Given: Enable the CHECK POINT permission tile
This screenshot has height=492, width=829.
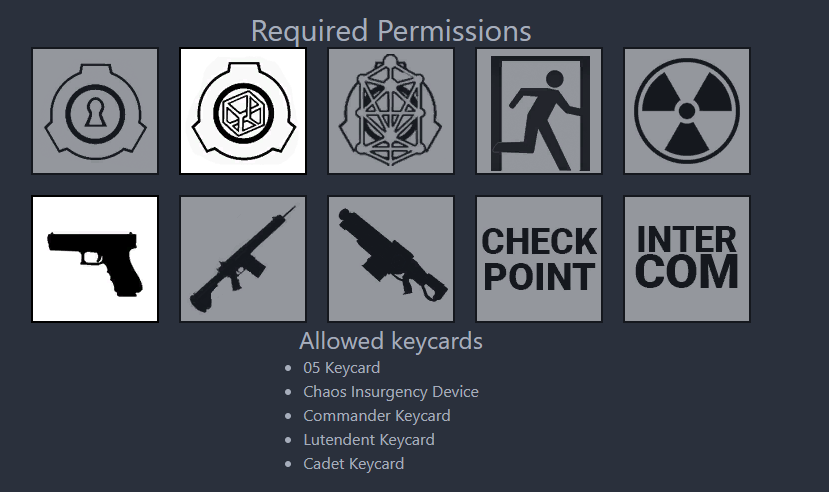Looking at the screenshot, I should coord(539,259).
